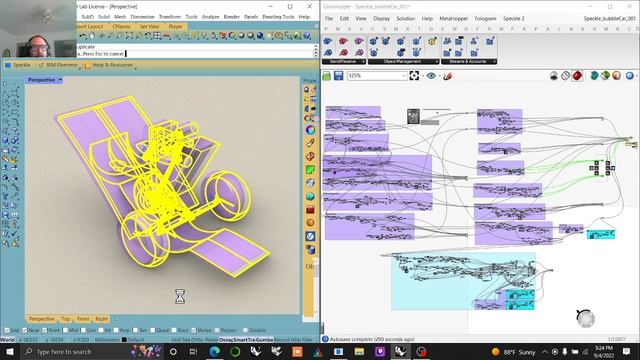
Task: Open the Paneling Tools menu in Rhino
Action: (278, 17)
